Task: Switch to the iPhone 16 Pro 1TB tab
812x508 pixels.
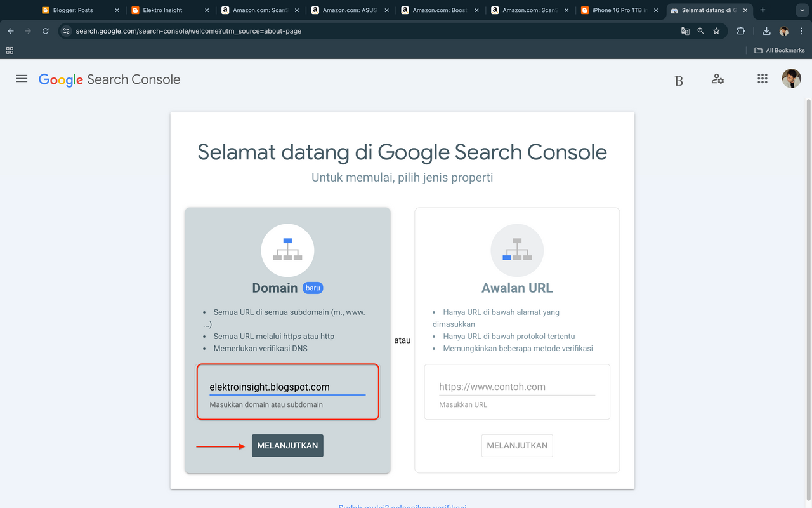Action: tap(619, 10)
